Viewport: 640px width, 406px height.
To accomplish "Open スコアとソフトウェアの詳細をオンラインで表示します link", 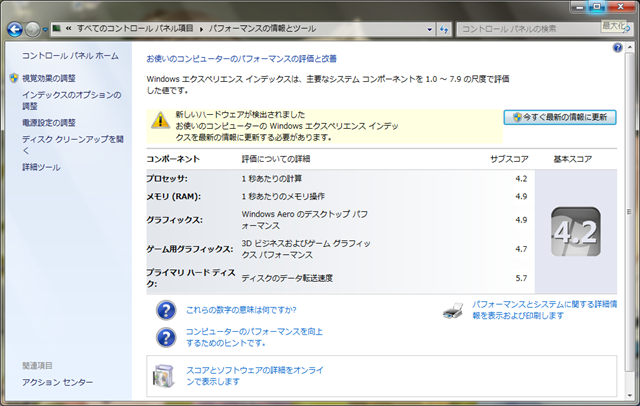I will [x=255, y=376].
